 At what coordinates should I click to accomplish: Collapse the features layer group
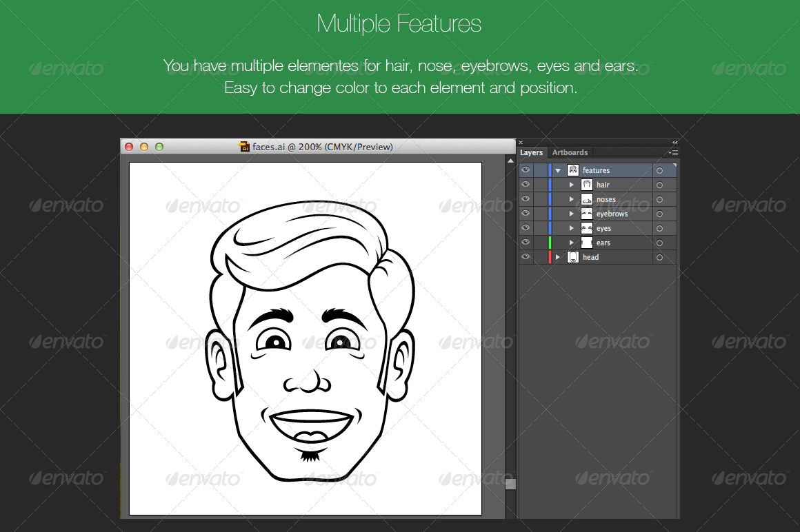pos(558,170)
